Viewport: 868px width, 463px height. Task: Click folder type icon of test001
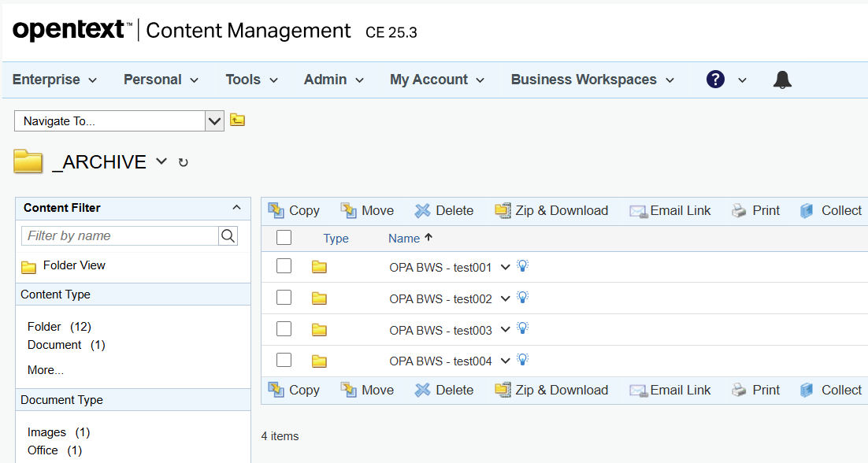[x=319, y=267]
